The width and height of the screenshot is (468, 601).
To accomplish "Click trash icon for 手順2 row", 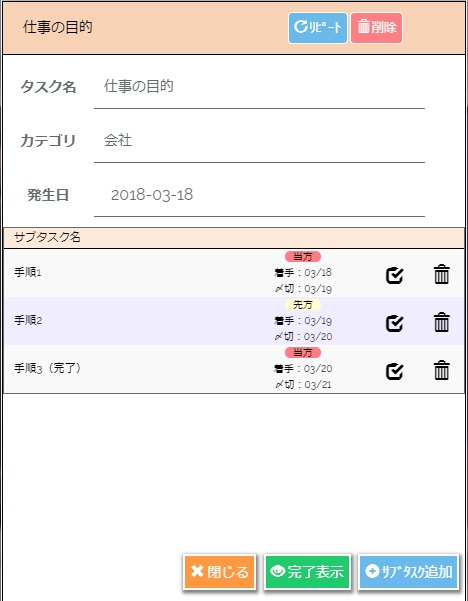I will tap(441, 322).
